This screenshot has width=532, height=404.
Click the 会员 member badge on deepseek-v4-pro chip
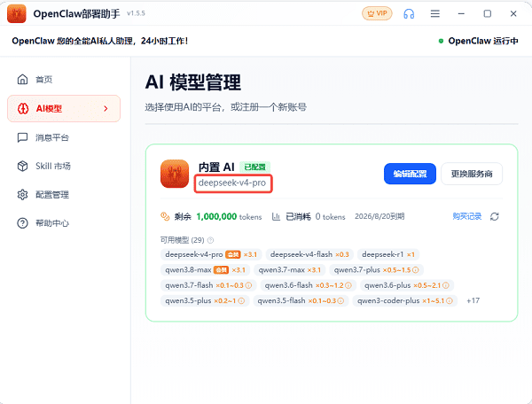pyautogui.click(x=233, y=254)
